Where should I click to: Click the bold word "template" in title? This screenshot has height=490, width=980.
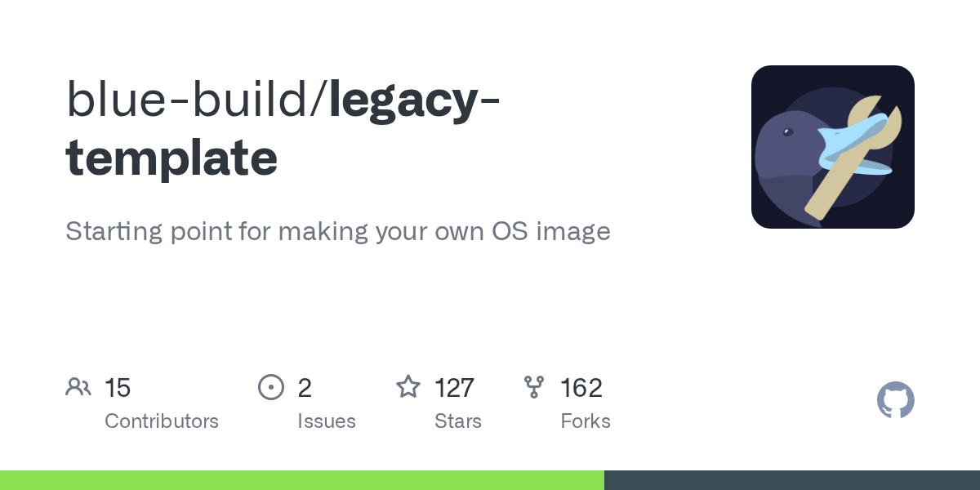171,157
